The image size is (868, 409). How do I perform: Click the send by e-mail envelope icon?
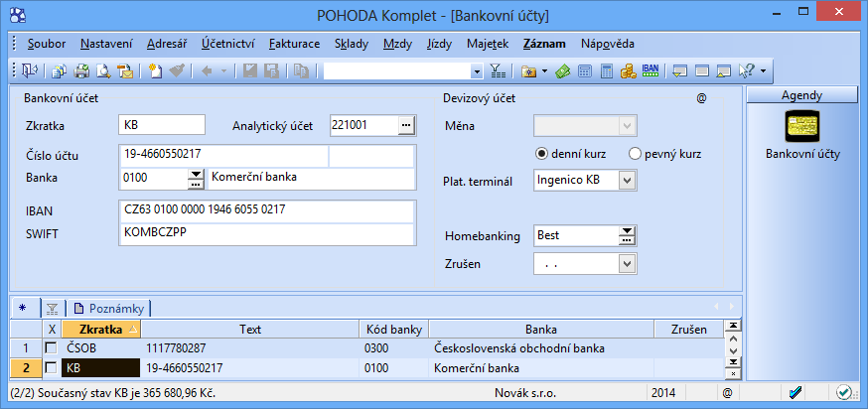tap(125, 70)
